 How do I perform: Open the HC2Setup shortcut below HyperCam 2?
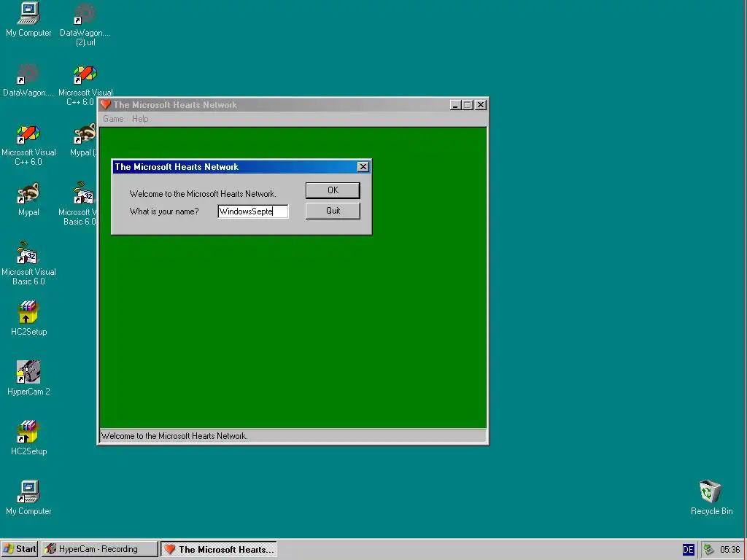[28, 432]
